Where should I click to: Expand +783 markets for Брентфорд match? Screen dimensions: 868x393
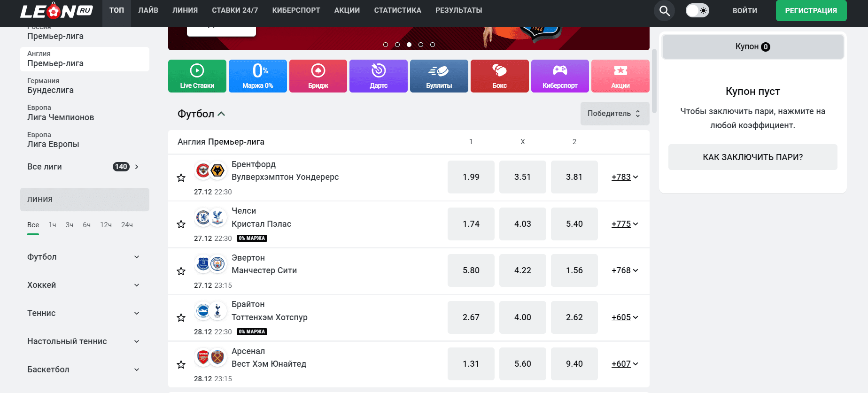pyautogui.click(x=625, y=177)
